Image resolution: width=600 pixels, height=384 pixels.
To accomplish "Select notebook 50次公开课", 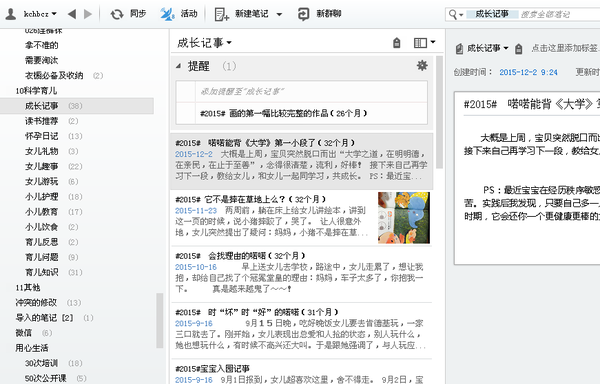I will (x=46, y=378).
